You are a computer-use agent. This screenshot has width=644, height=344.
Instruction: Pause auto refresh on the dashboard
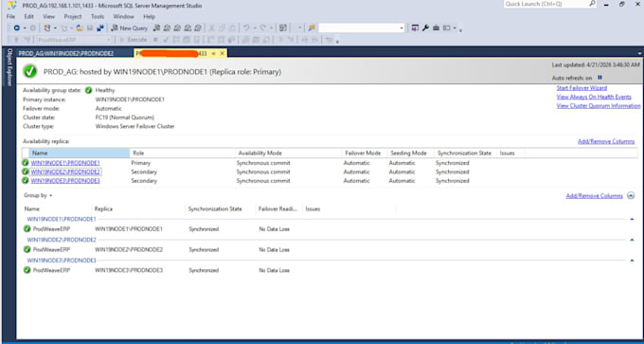(600, 78)
